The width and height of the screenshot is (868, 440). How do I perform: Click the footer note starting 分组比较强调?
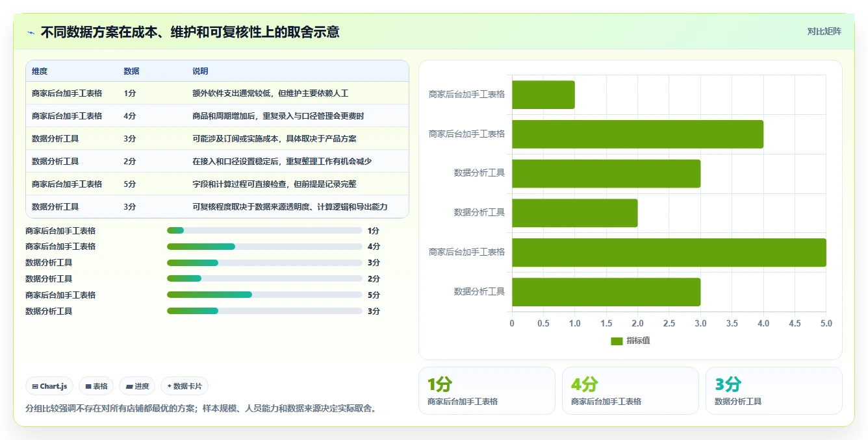(x=201, y=409)
